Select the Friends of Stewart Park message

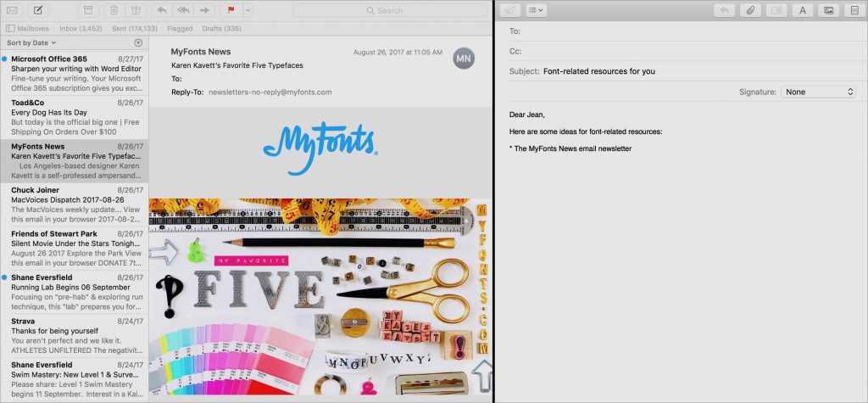(x=75, y=249)
